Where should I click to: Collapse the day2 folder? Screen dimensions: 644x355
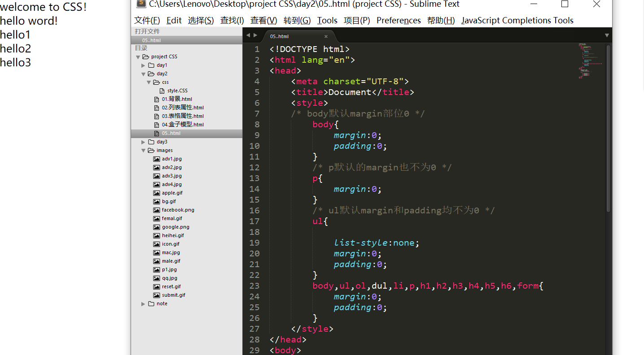coord(144,74)
